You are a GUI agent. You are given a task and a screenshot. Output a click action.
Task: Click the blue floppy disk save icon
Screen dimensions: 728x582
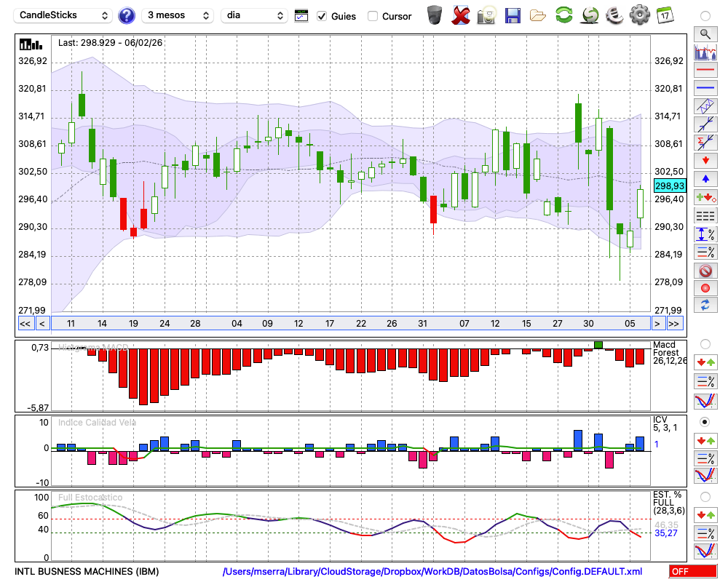click(513, 15)
